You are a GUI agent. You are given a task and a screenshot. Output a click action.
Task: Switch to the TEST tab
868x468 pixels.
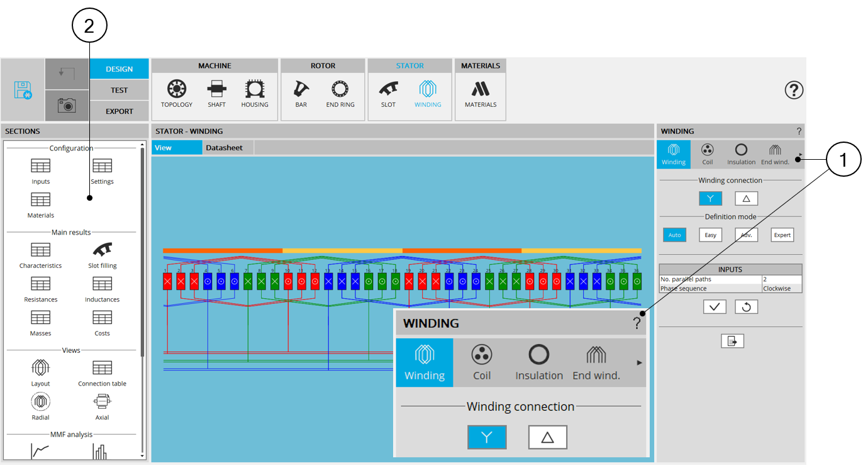click(x=119, y=90)
